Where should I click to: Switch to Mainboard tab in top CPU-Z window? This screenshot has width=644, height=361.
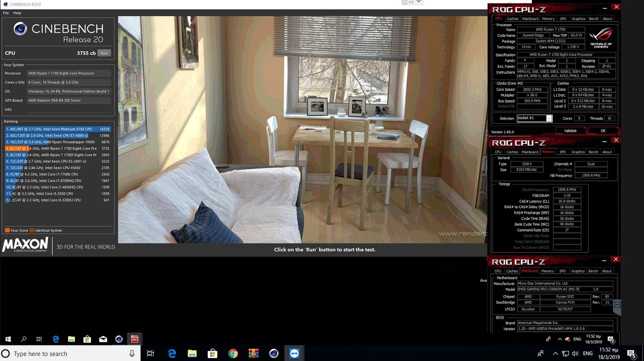pos(530,19)
